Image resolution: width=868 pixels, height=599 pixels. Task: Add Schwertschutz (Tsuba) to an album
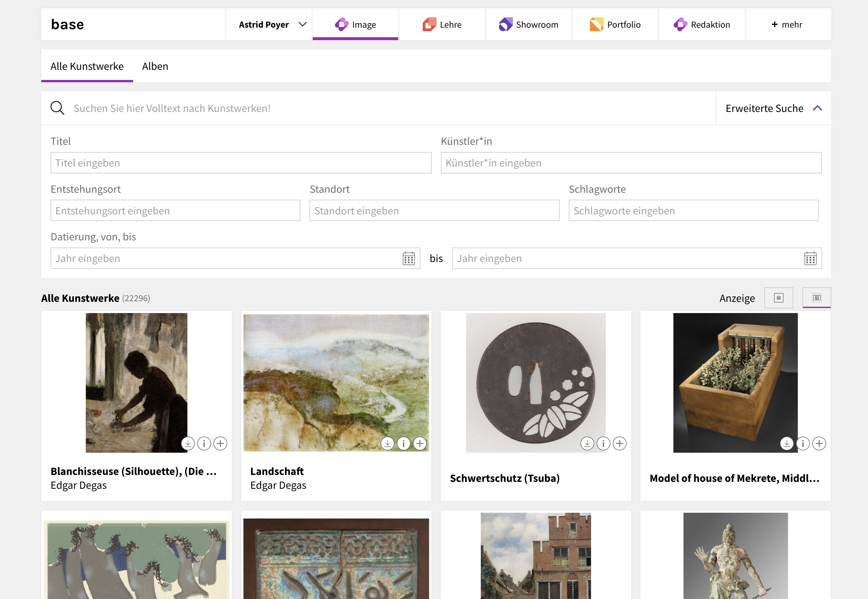620,443
